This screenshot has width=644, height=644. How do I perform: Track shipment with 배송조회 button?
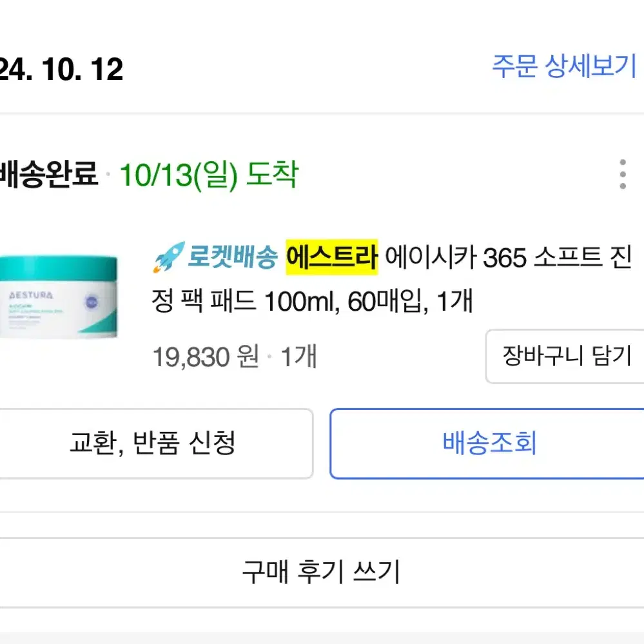click(x=489, y=443)
